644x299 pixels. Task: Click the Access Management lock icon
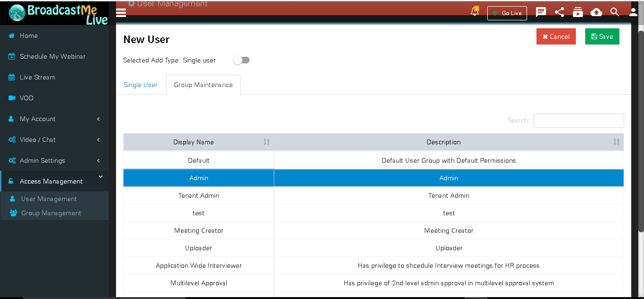click(11, 181)
